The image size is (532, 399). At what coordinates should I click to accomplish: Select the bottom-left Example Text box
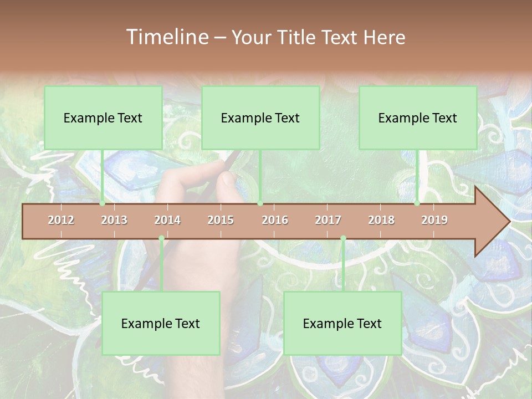point(161,323)
